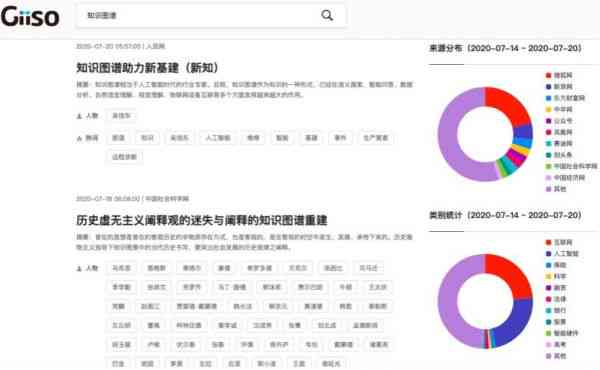Click 互联网 legend swatch in category chart
Viewport: 600px width, 370px height.
[548, 242]
